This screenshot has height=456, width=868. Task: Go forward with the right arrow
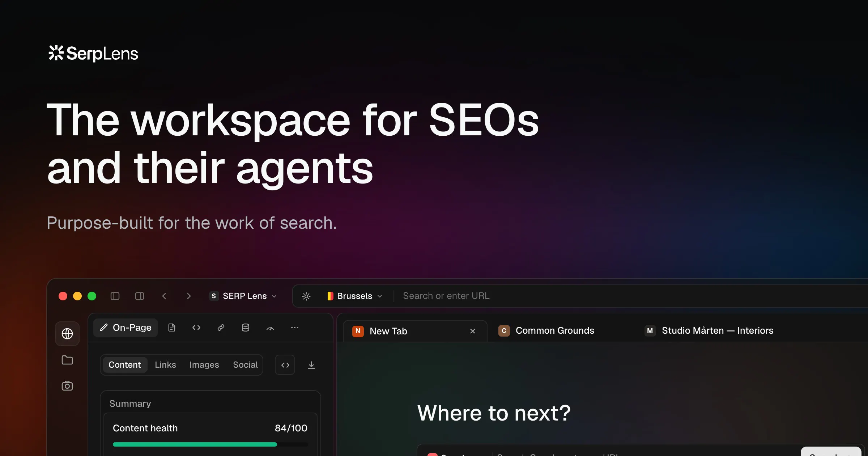click(188, 296)
